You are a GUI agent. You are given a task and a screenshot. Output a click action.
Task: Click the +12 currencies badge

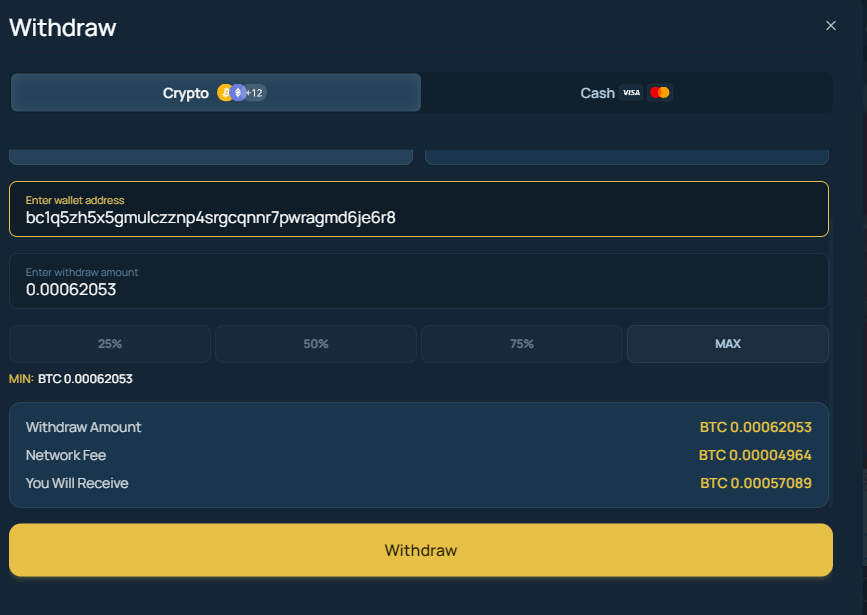[x=255, y=92]
